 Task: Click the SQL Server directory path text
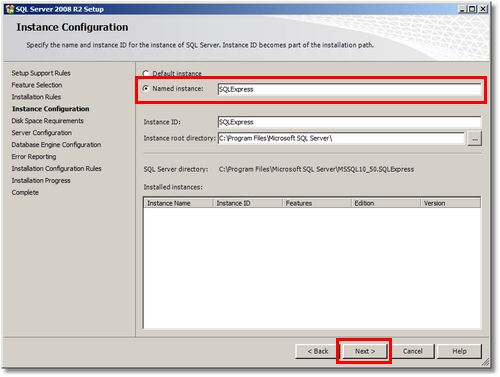(x=316, y=169)
